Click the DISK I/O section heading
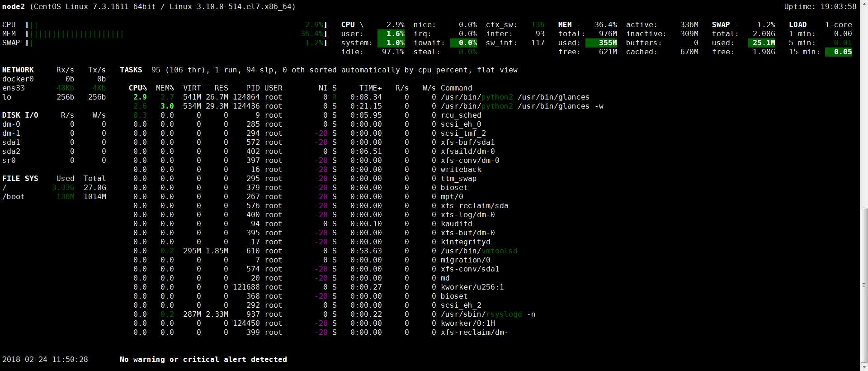The image size is (868, 371). pyautogui.click(x=20, y=115)
